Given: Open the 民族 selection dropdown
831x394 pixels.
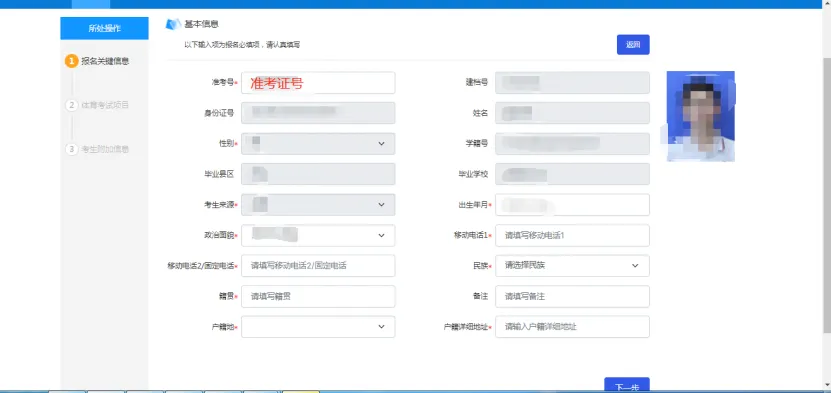Looking at the screenshot, I should click(x=572, y=266).
